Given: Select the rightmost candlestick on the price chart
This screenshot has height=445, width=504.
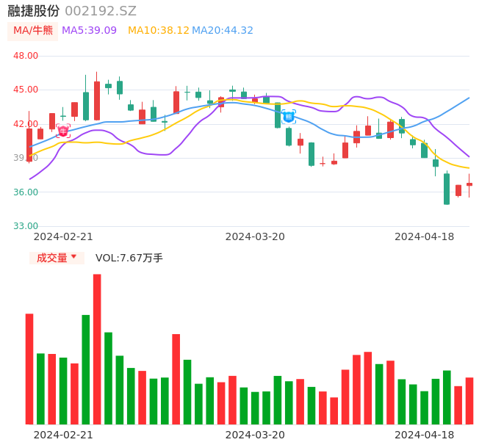Looking at the screenshot, I should 469,184.
